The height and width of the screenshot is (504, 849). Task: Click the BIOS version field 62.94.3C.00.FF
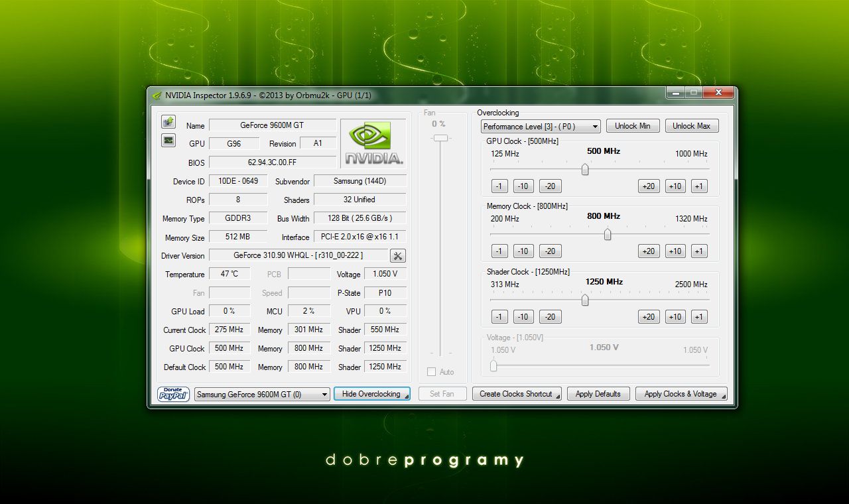pos(273,162)
